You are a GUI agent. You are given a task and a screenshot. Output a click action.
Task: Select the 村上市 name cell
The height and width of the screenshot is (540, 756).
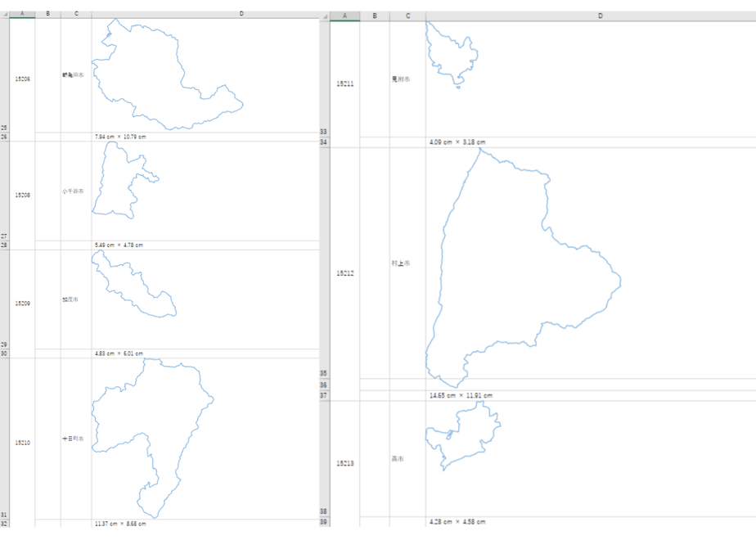pyautogui.click(x=408, y=263)
